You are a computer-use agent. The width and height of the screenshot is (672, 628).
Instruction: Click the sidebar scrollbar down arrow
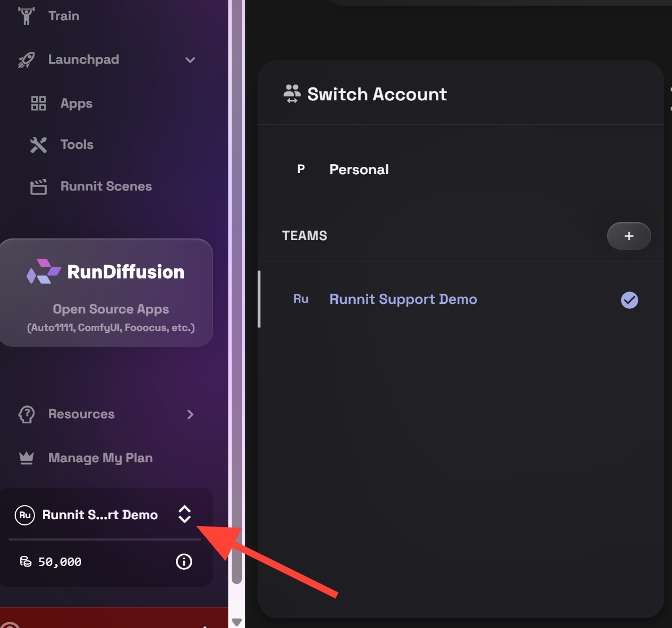(x=237, y=622)
